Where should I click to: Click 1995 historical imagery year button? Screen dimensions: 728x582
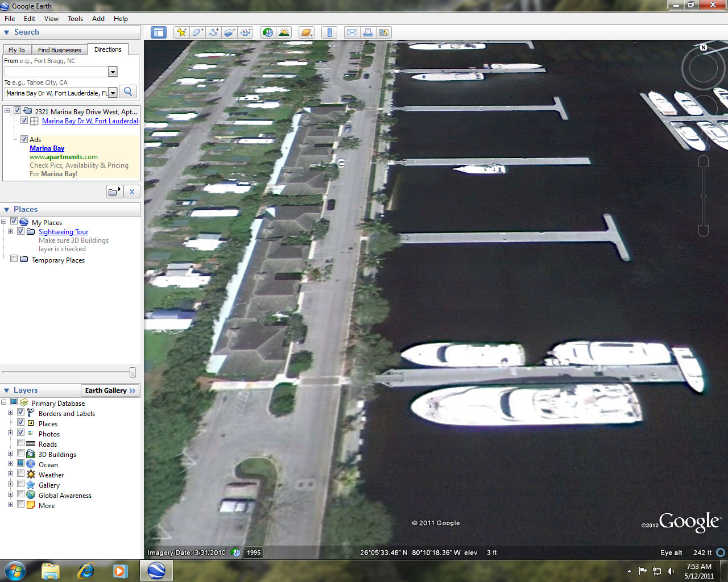pos(254,552)
